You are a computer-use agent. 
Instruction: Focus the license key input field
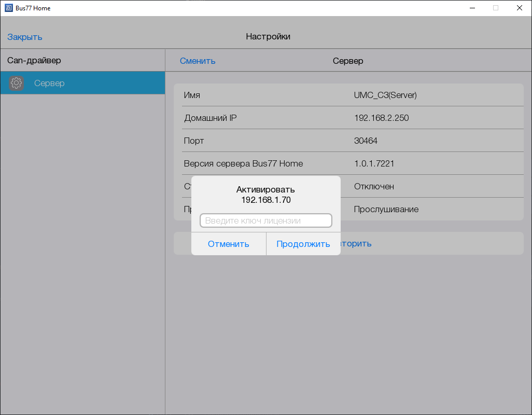(x=265, y=220)
